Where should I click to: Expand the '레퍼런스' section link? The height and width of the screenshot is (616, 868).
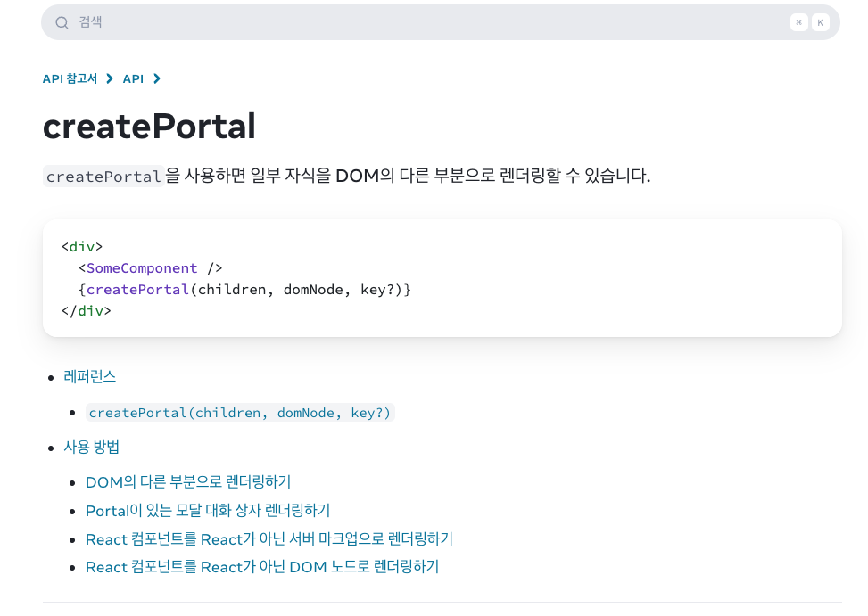click(89, 377)
